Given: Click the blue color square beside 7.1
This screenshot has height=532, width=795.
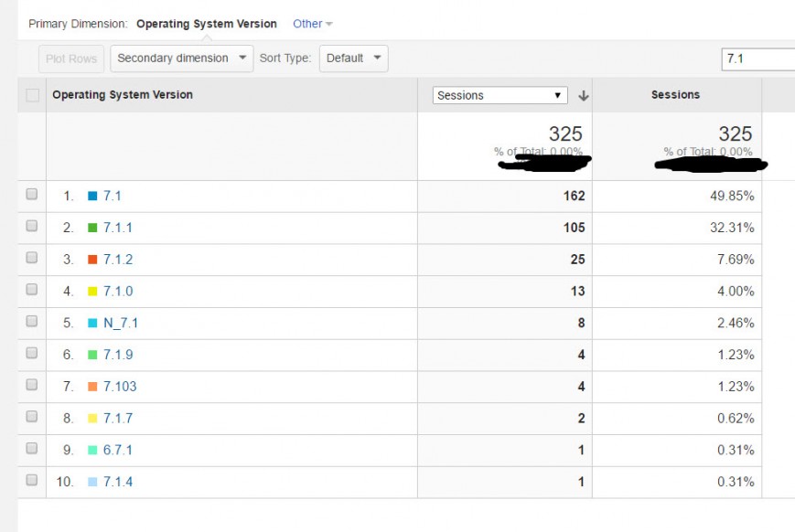Looking at the screenshot, I should click(x=92, y=196).
